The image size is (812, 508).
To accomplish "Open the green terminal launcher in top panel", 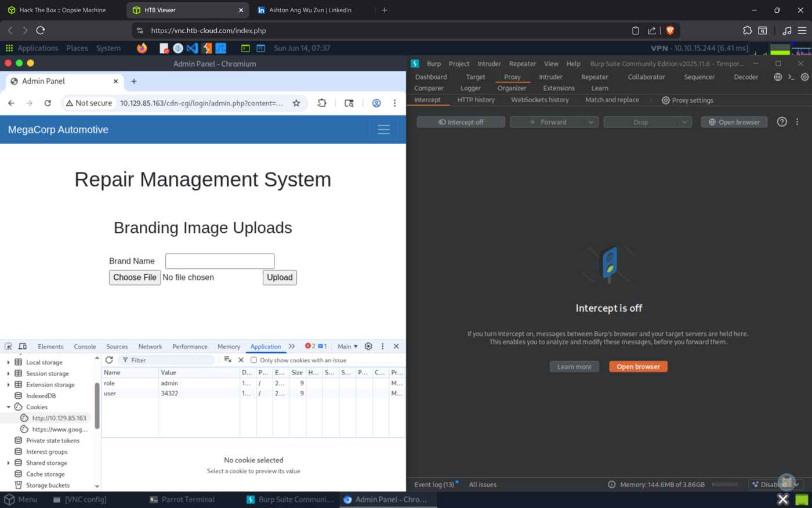I will tap(245, 48).
